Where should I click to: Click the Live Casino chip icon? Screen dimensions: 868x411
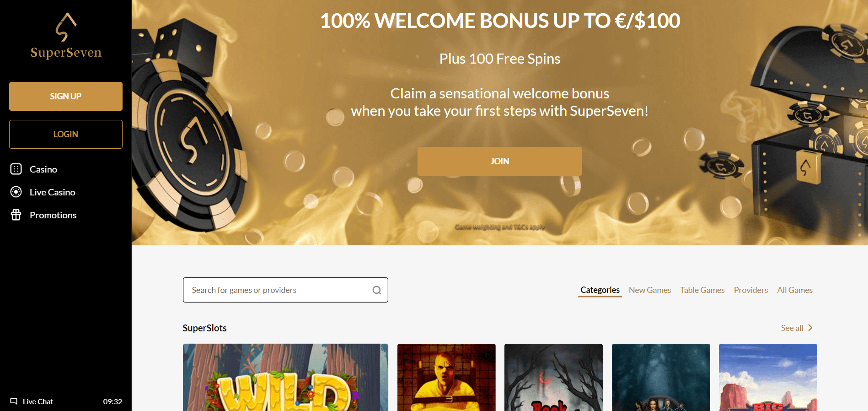(16, 192)
